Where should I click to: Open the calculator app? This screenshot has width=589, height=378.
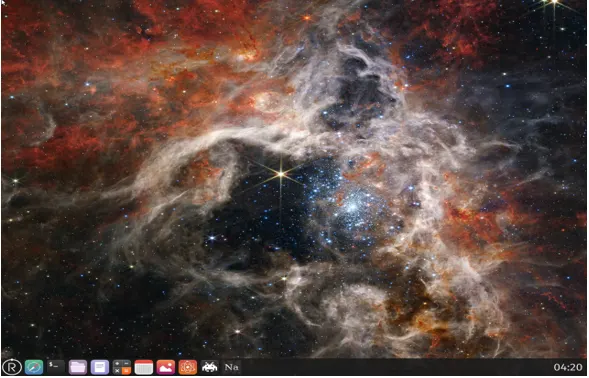click(122, 367)
